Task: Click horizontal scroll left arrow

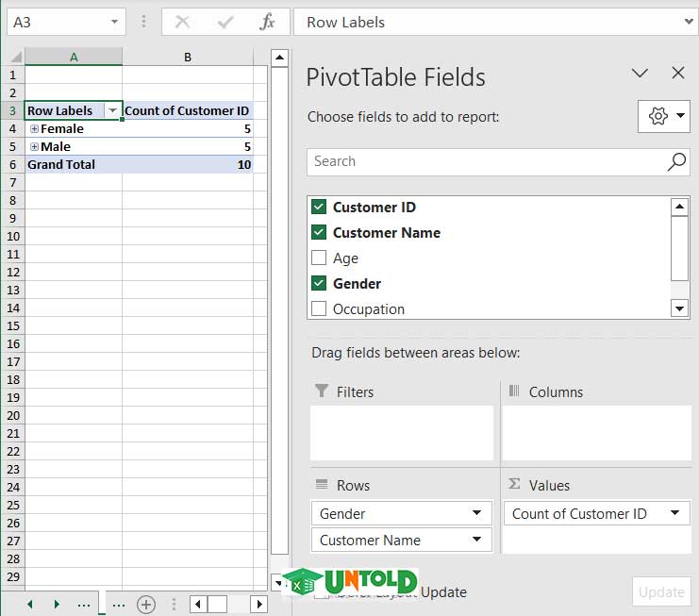Action: (x=198, y=605)
